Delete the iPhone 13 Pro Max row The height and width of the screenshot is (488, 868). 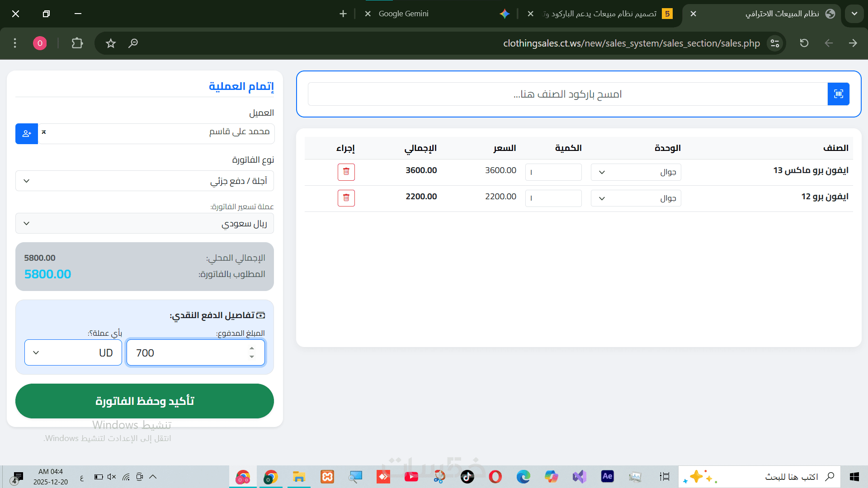coord(346,172)
